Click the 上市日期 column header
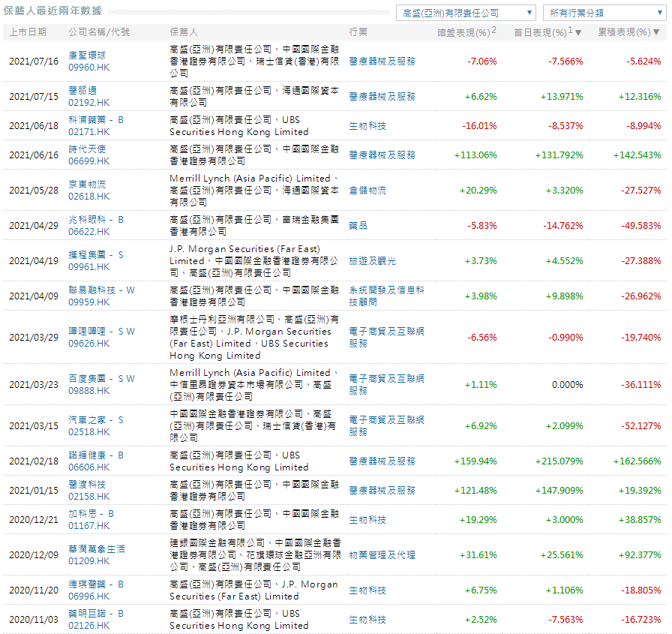672x634 pixels. point(28,32)
